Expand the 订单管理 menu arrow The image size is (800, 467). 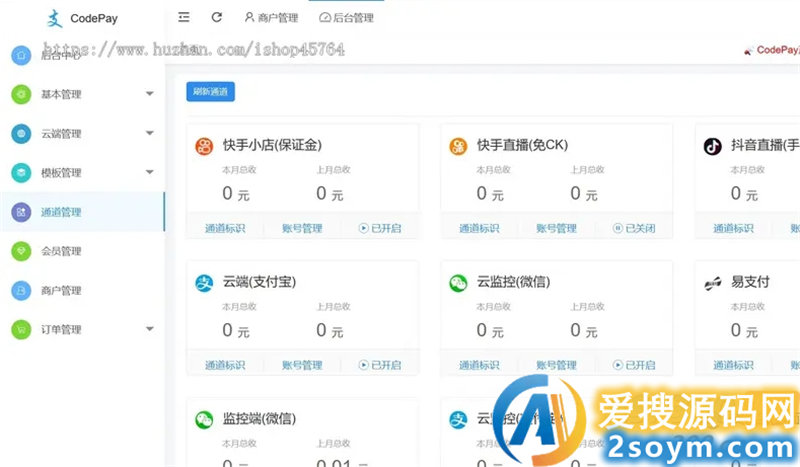coord(149,329)
